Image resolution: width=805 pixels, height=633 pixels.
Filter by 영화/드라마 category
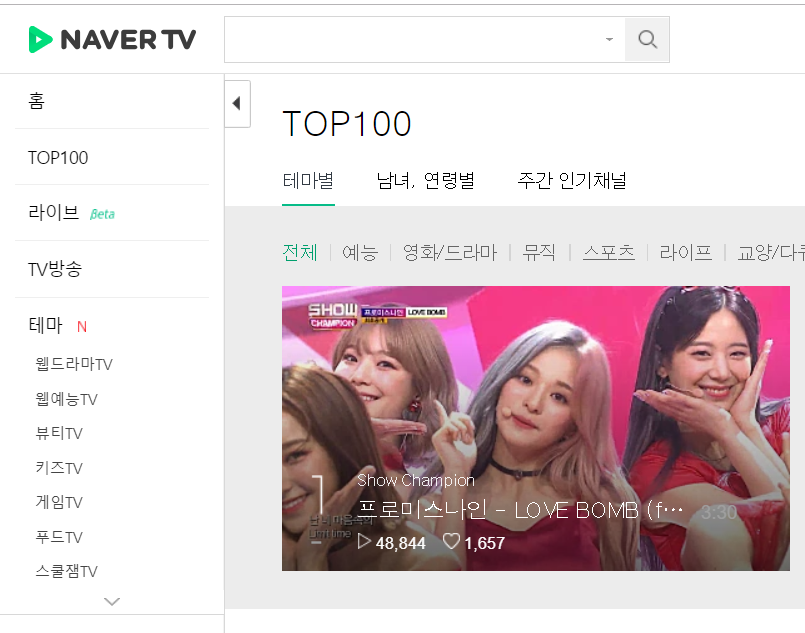450,253
